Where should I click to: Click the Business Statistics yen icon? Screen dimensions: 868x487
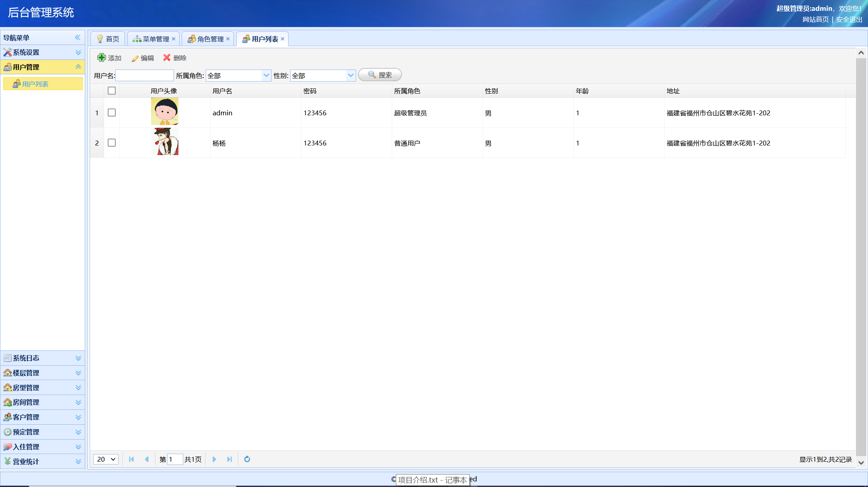(7, 461)
